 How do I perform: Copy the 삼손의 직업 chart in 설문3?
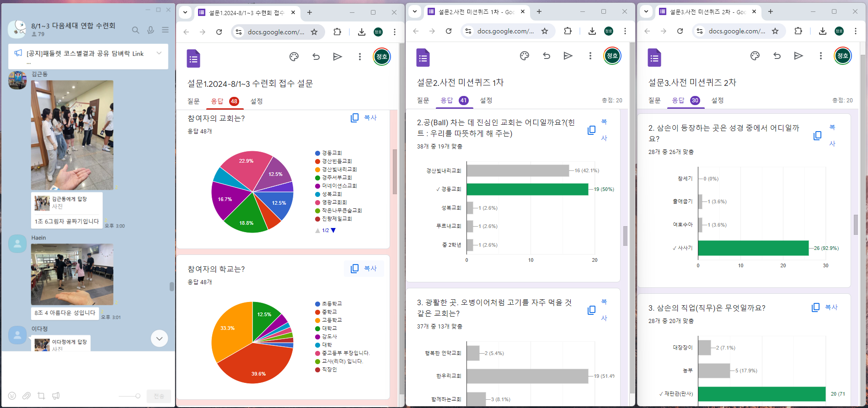click(825, 307)
